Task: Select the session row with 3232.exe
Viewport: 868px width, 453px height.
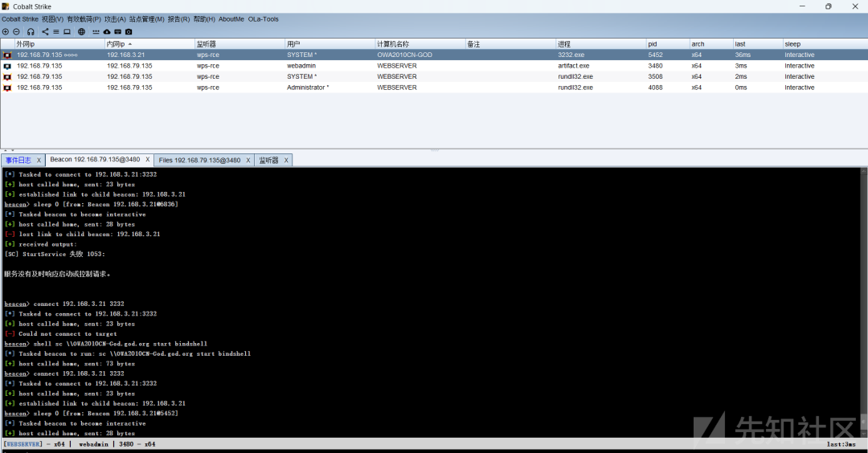Action: 434,55
